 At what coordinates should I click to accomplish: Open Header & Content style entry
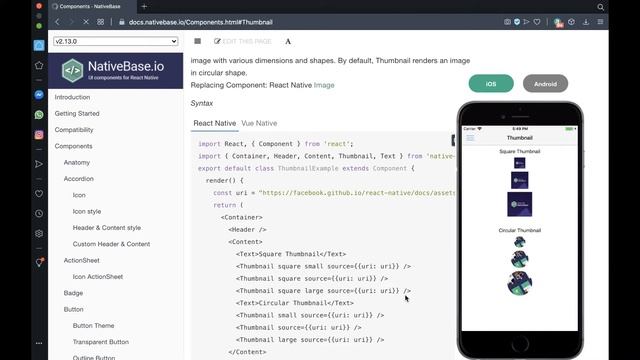(x=107, y=228)
